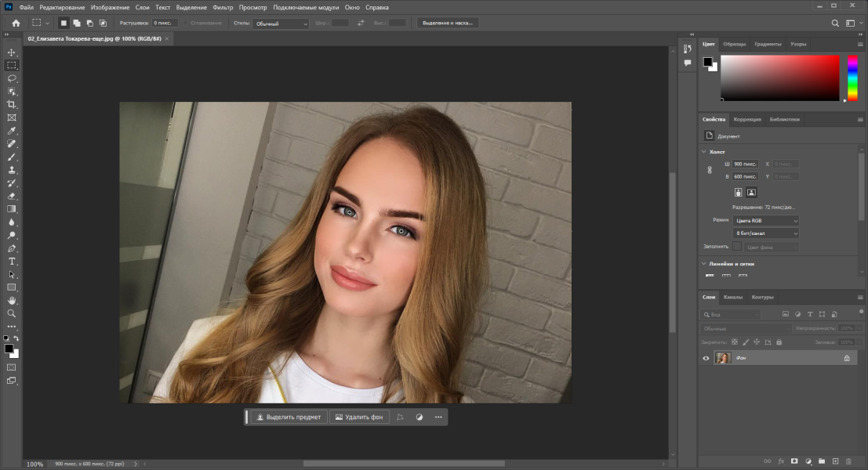Toggle Quick Mask mode icon
868x470 pixels.
tap(12, 367)
